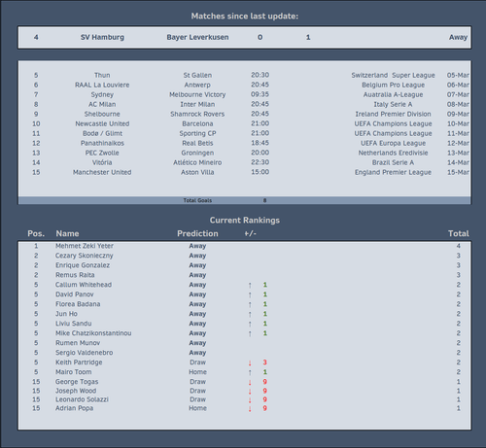Image resolution: width=486 pixels, height=448 pixels.
Task: Select 'PEC Zwolle' team cell
Action: 102,153
